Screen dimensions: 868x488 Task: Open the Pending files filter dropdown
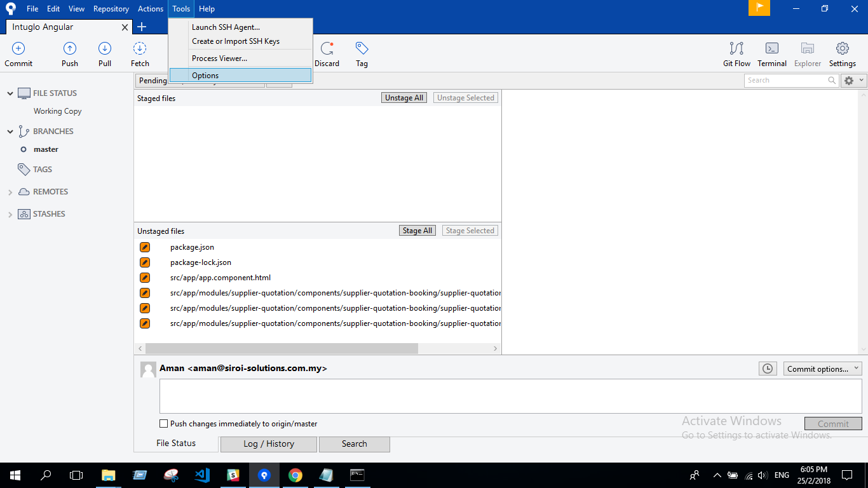[200, 81]
